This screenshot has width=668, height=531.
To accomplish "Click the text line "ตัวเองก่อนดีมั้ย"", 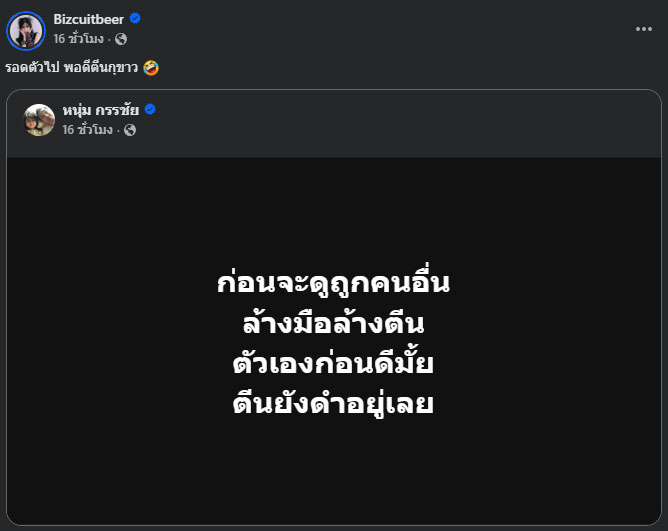I will pyautogui.click(x=334, y=365).
